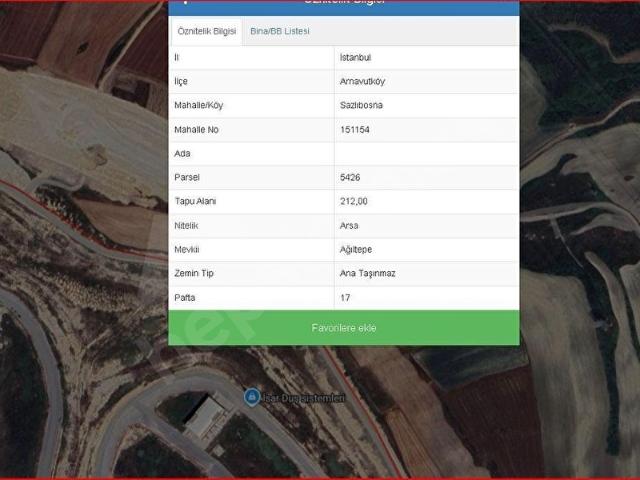Select the map pin icon by İsar Duş sistemleri

[x=252, y=397]
